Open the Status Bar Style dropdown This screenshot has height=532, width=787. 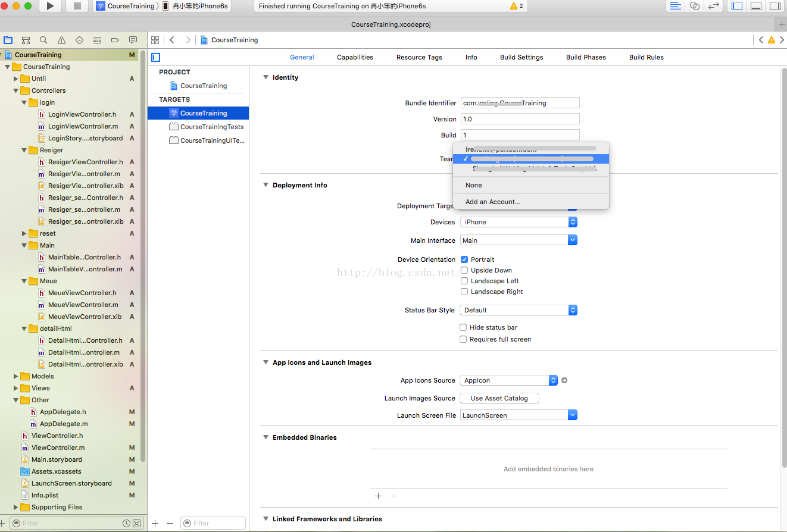pyautogui.click(x=519, y=310)
